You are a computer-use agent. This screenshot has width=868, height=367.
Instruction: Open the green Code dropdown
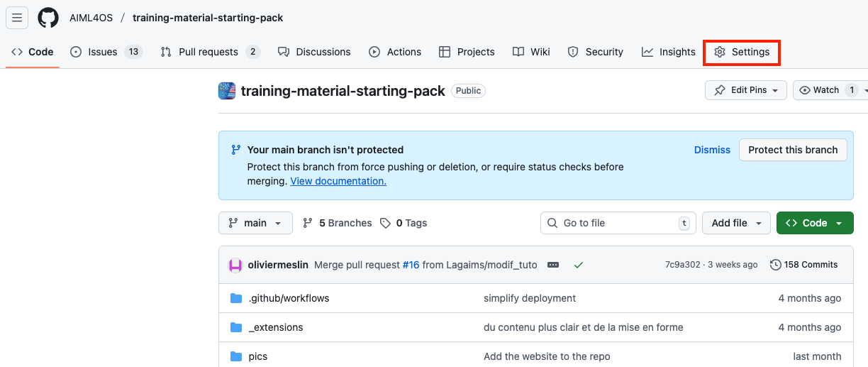[814, 223]
